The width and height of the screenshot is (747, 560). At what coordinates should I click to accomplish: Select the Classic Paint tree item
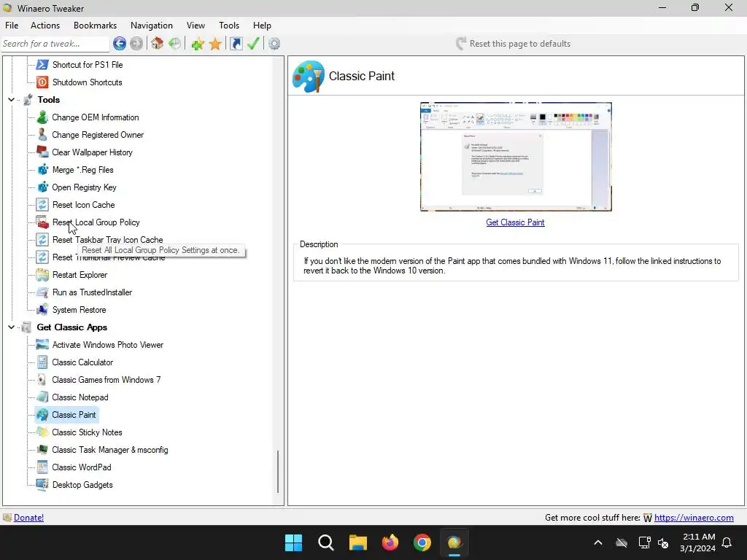click(x=74, y=415)
